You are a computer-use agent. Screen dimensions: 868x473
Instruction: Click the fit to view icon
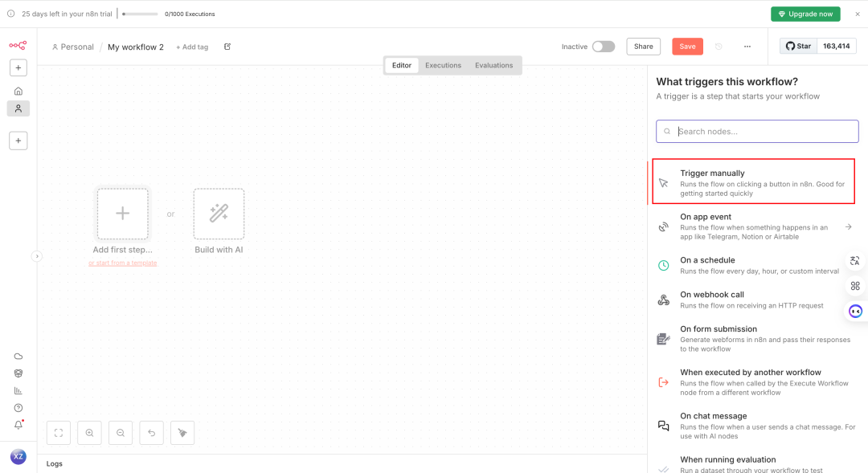click(x=59, y=433)
